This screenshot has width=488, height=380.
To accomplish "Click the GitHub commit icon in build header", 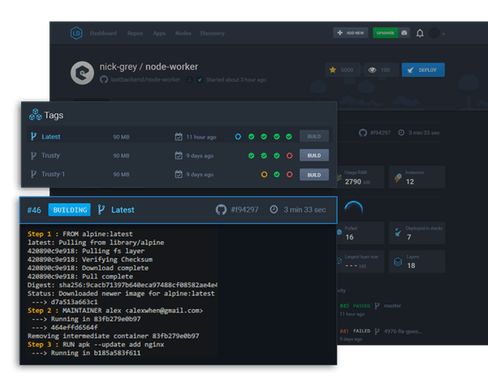I will [x=221, y=210].
